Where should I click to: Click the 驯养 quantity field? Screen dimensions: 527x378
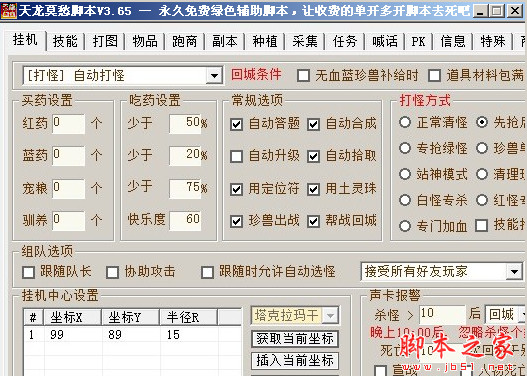pos(69,220)
